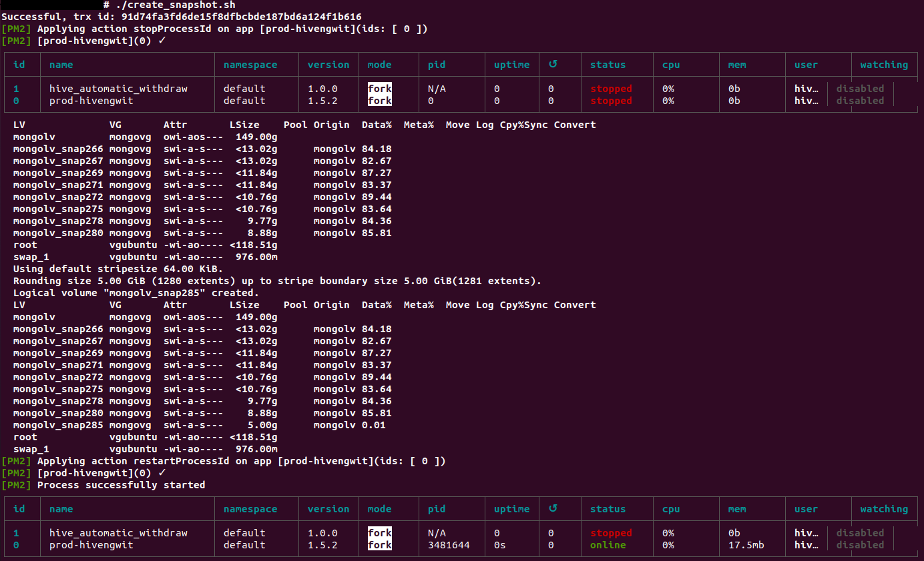The image size is (924, 561).
Task: Click the 'Rounding size 5.00 GiB' line
Action: (277, 281)
